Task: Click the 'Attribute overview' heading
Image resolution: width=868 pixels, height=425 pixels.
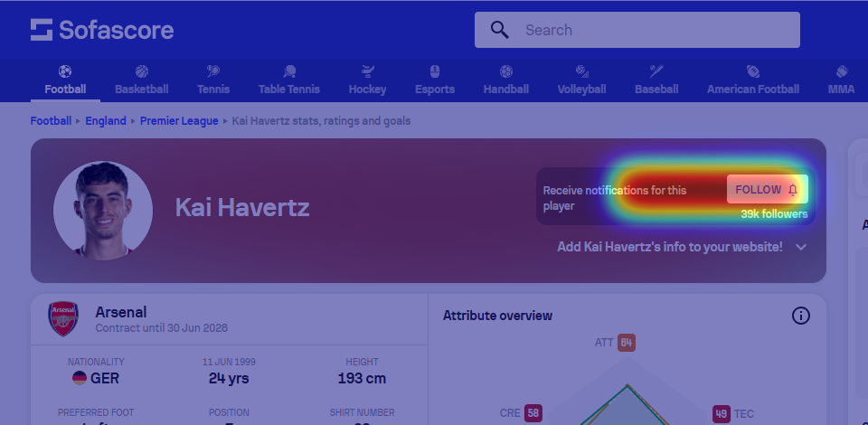Action: [497, 316]
